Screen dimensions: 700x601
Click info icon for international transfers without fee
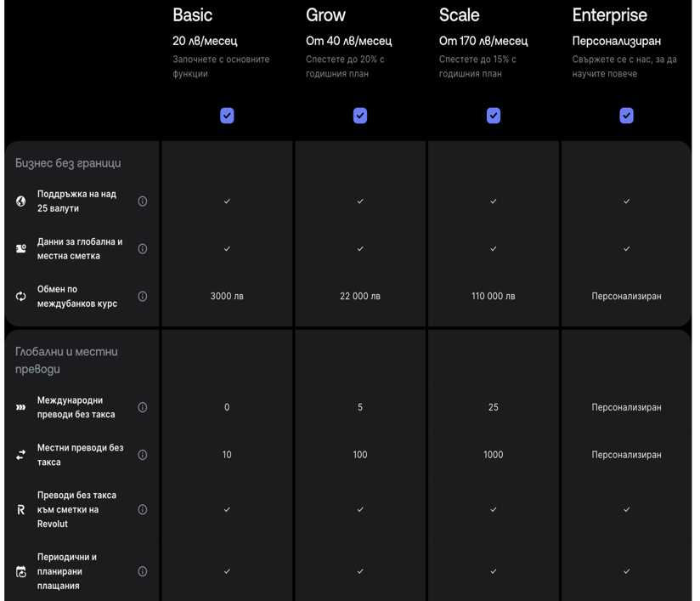(143, 407)
